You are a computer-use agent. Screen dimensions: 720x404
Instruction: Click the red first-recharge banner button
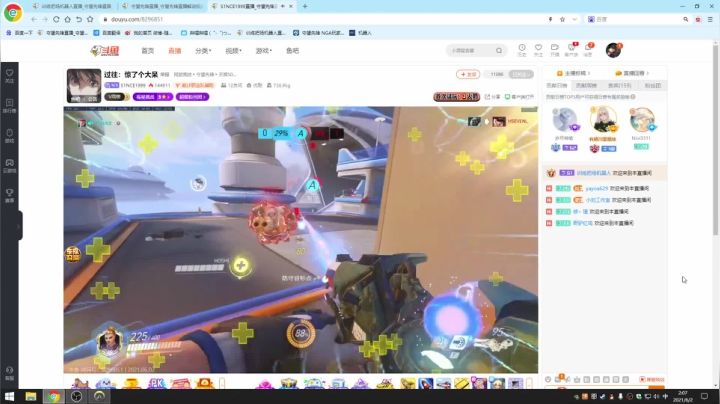tap(456, 97)
